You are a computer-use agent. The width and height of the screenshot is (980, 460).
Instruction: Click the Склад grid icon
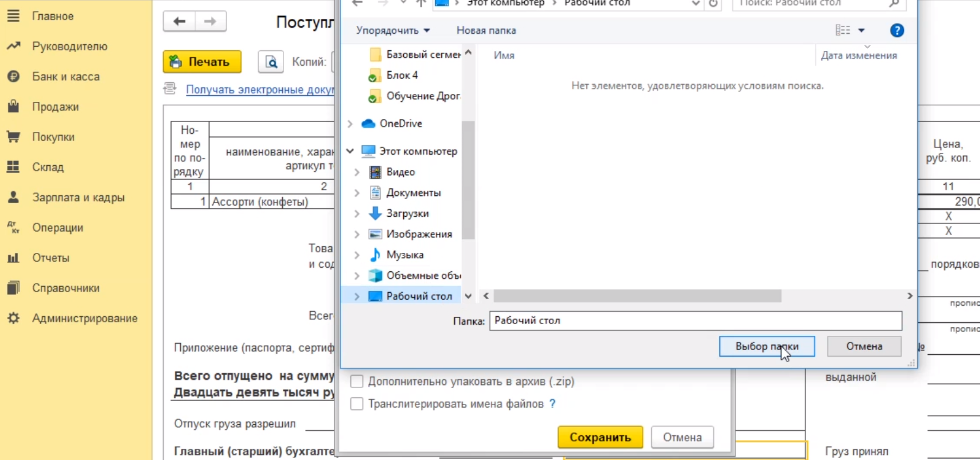pos(13,167)
